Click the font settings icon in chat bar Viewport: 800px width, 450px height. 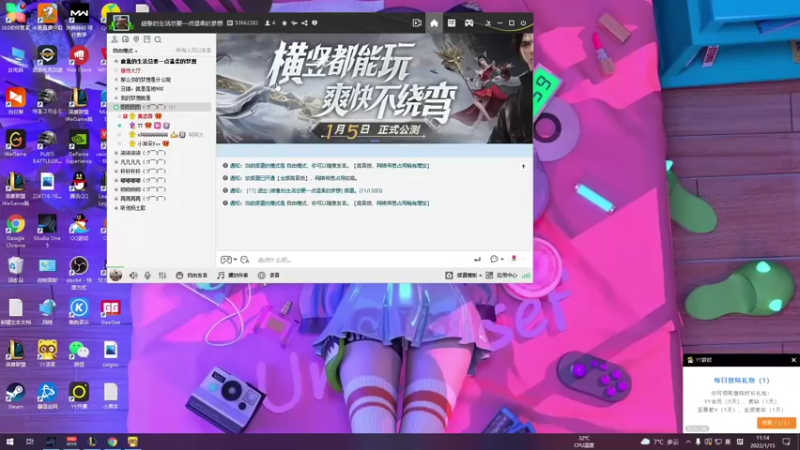coord(245,260)
